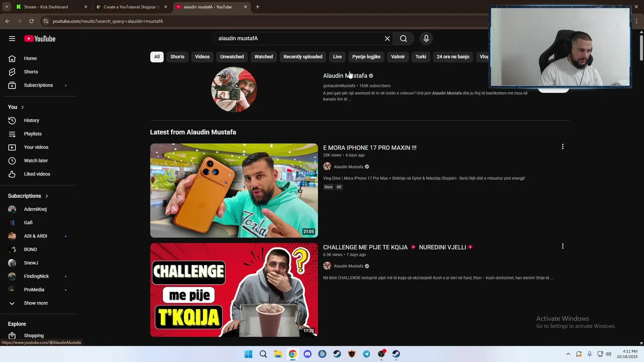Open channel name under iPhone 17 video
Viewport: 644px width, 362px height.
[x=348, y=167]
